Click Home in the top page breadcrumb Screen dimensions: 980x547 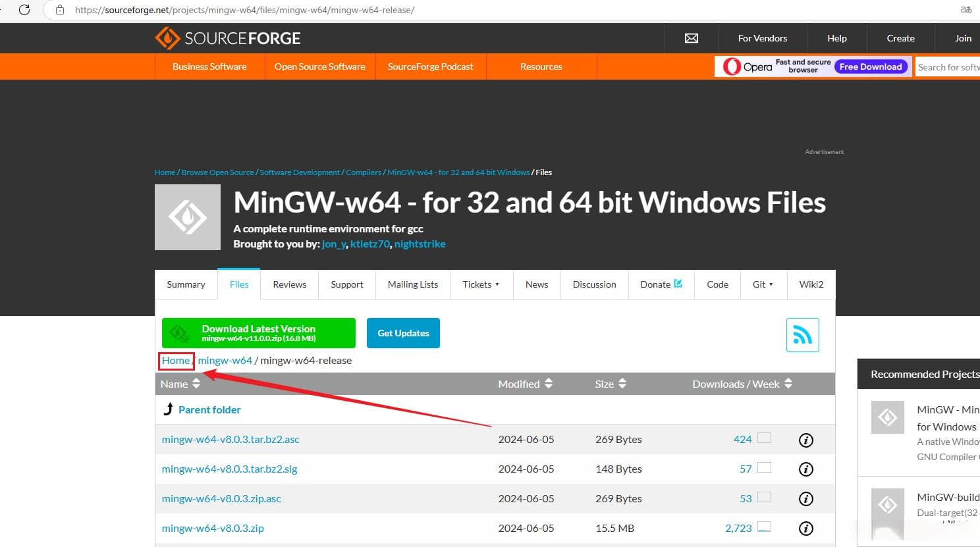tap(165, 172)
